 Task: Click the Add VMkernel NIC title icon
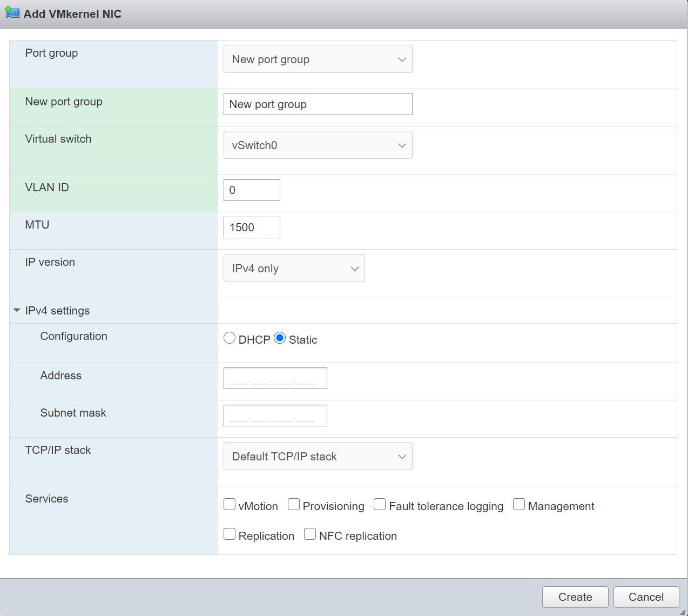[12, 13]
